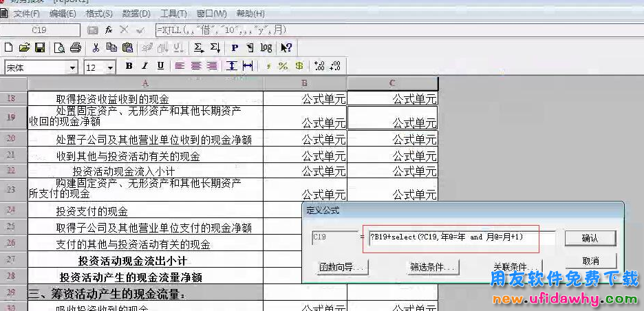Viewport: 644px width, 311px height.
Task: Click the Sum sigma icon
Action: click(x=198, y=47)
